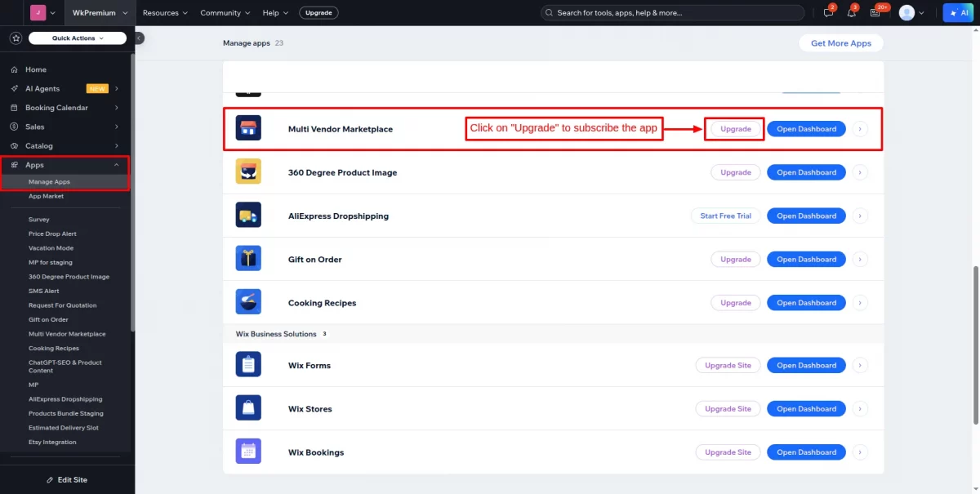Open the Resources dropdown menu

165,13
